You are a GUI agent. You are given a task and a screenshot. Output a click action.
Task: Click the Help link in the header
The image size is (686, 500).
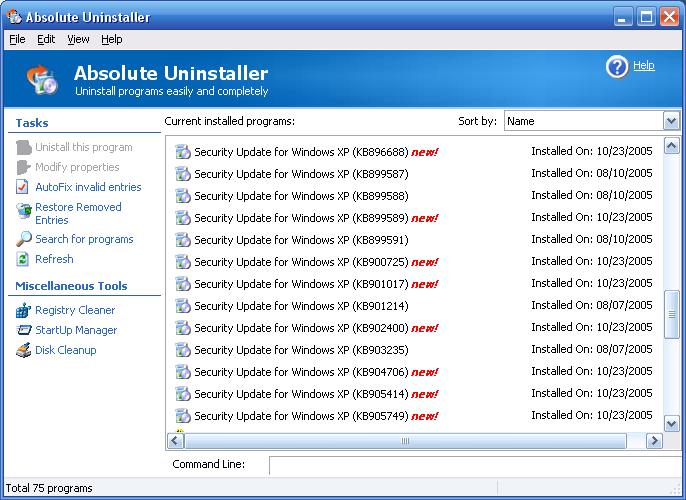point(644,65)
